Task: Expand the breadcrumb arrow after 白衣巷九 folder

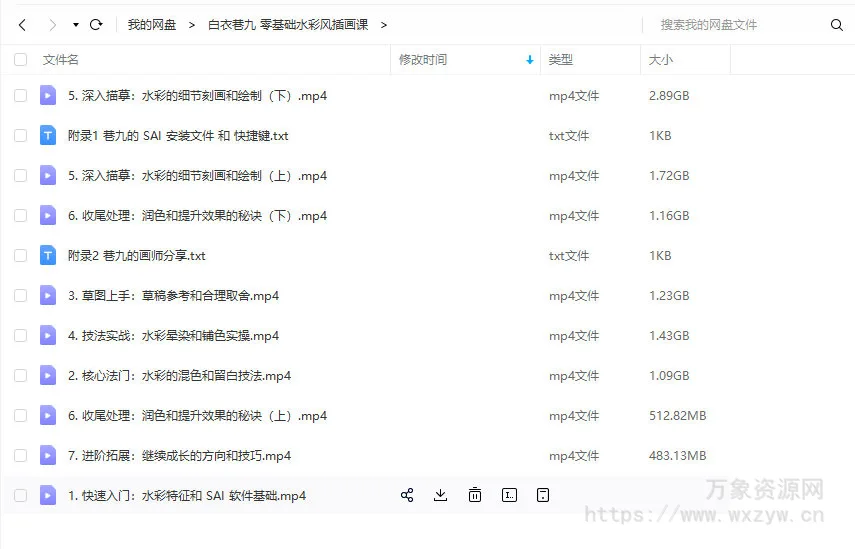Action: pos(384,24)
